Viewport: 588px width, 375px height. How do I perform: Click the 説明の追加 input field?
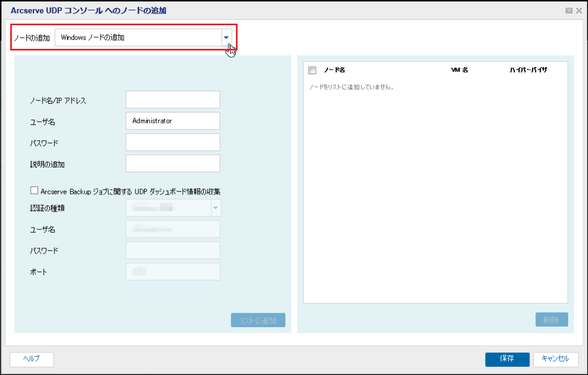173,163
